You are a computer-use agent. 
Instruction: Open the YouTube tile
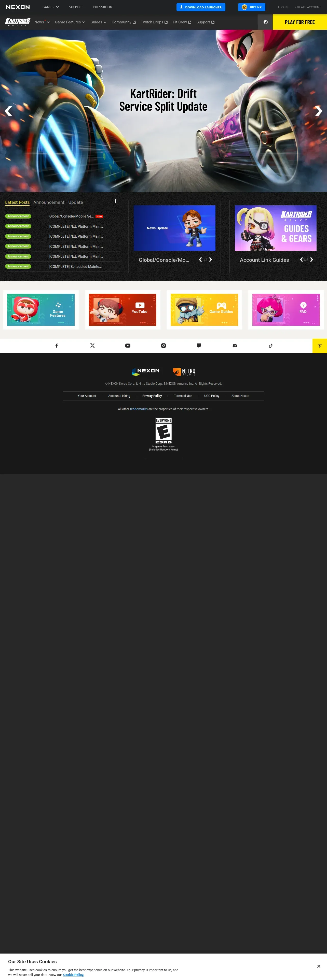pos(122,310)
